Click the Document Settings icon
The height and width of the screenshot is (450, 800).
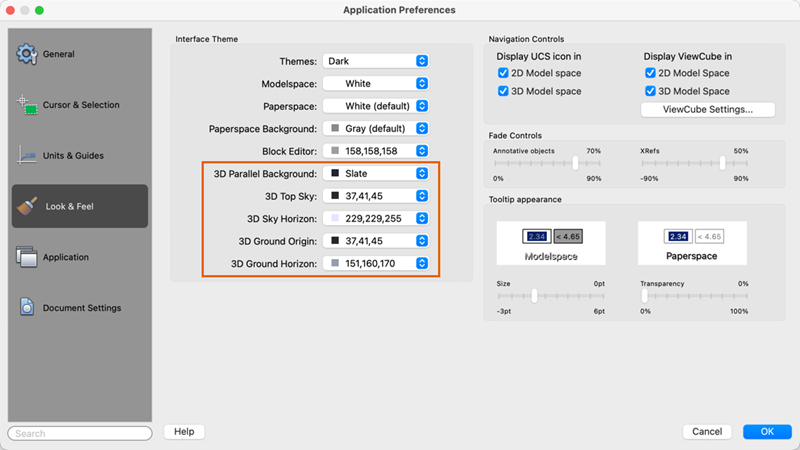tap(27, 308)
